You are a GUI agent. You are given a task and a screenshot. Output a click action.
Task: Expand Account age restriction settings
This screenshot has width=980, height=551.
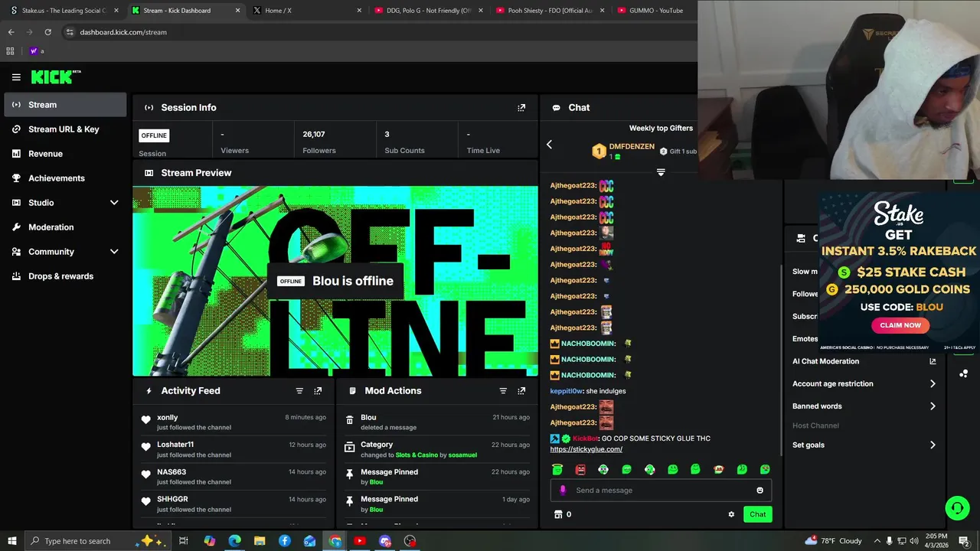tap(933, 384)
